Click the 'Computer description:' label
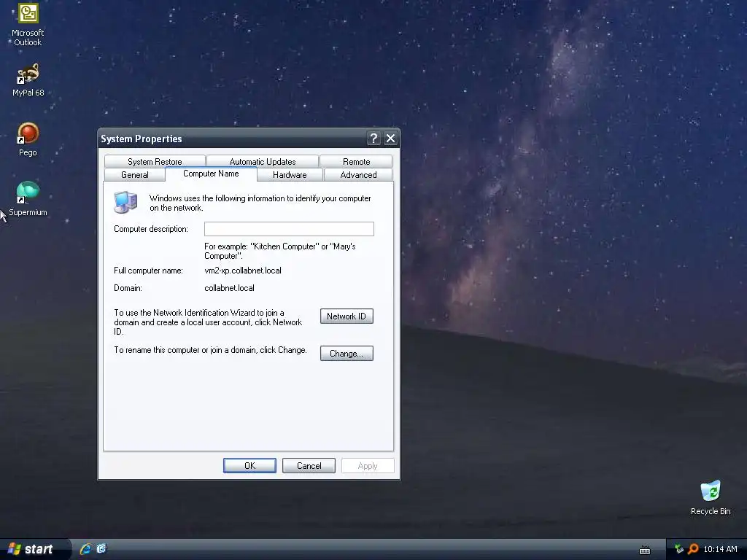 (x=151, y=229)
